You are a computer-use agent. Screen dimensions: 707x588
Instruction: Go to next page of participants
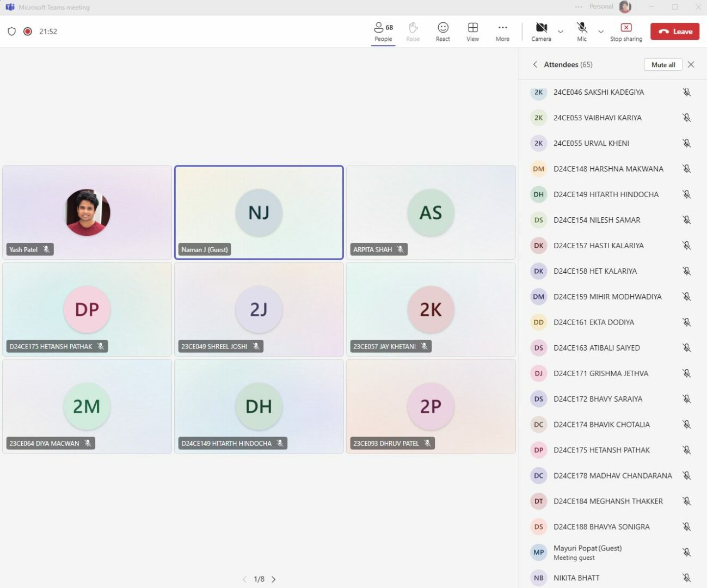point(274,579)
